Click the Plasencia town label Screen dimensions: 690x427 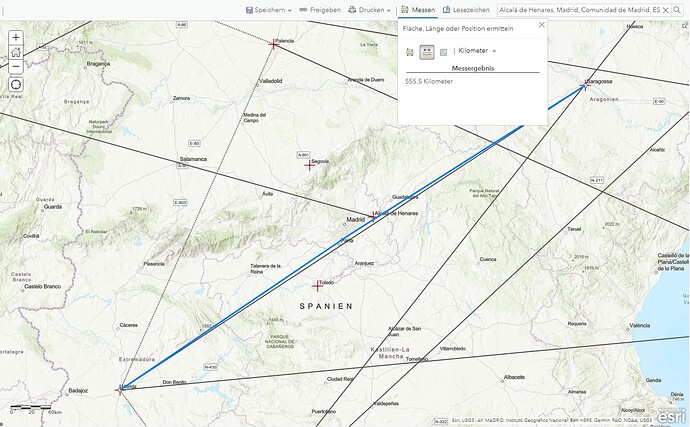coord(154,264)
